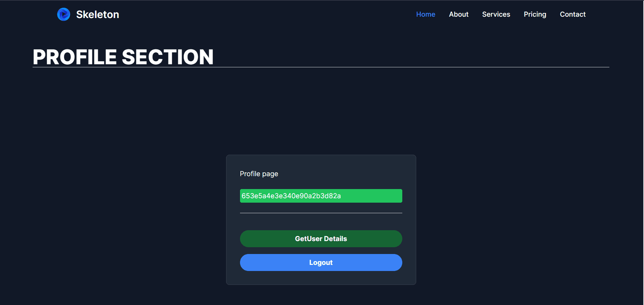Viewport: 644px width, 305px height.
Task: Click the empty right part of the green ID bar
Action: (372, 196)
